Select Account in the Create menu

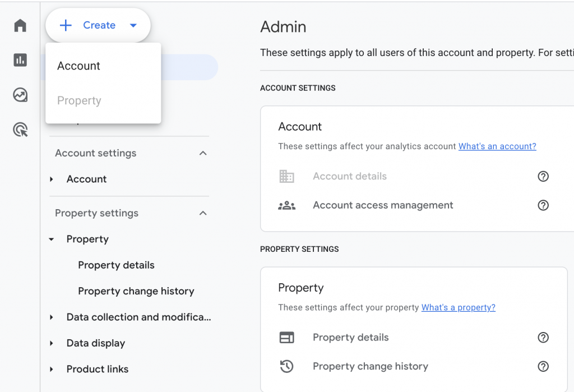103,66
